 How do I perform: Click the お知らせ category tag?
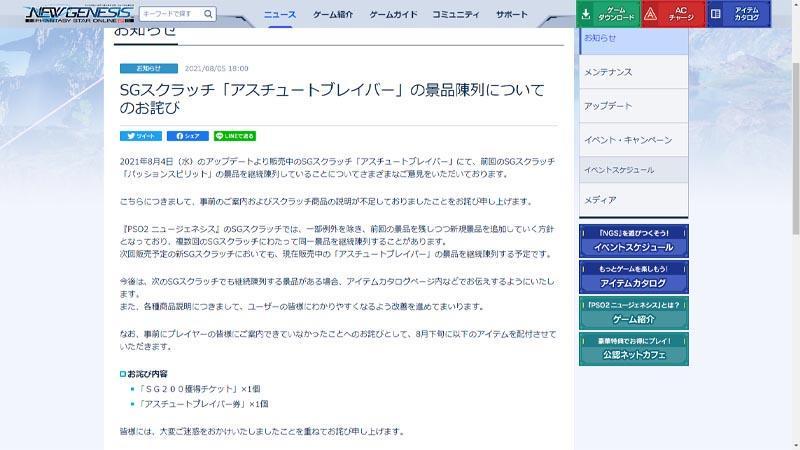coord(149,68)
